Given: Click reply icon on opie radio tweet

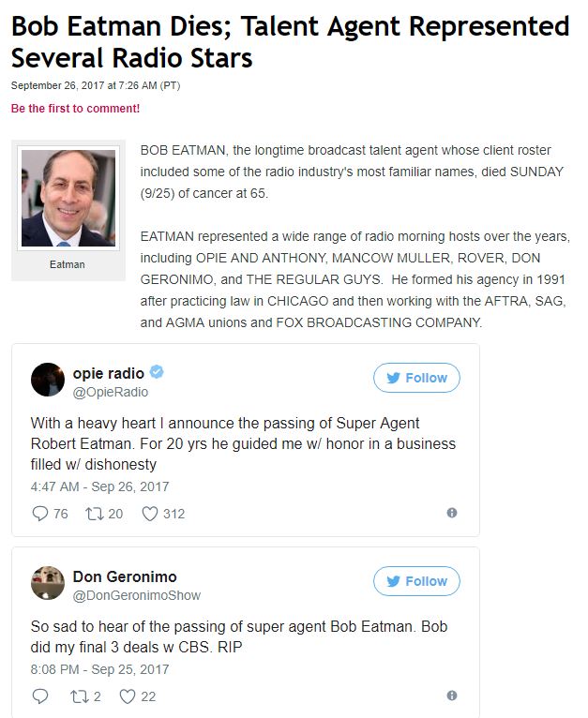Looking at the screenshot, I should tap(40, 514).
